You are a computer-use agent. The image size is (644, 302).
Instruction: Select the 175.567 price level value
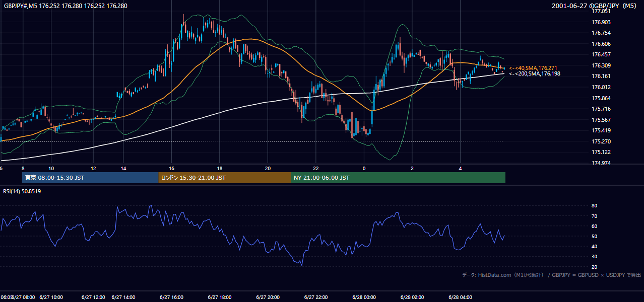click(x=601, y=120)
